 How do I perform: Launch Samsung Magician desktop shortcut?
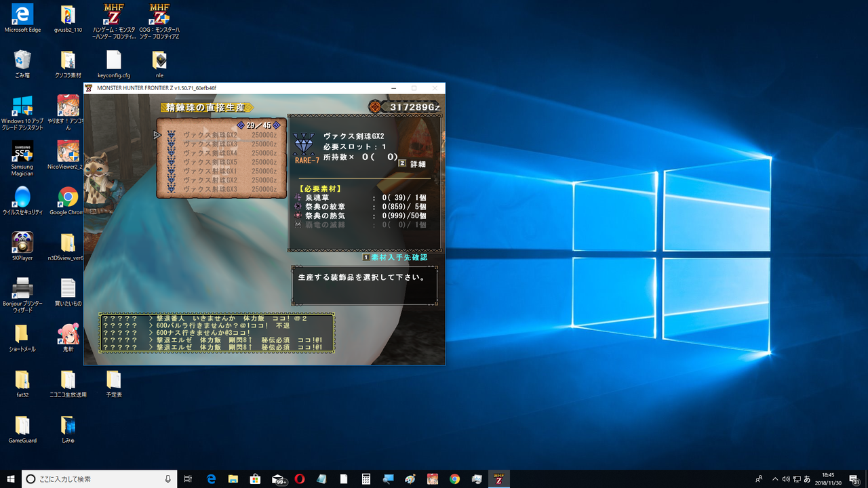(x=22, y=159)
